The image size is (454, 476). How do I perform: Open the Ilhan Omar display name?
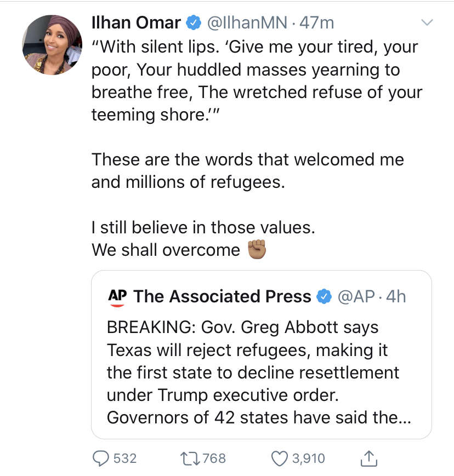[136, 23]
